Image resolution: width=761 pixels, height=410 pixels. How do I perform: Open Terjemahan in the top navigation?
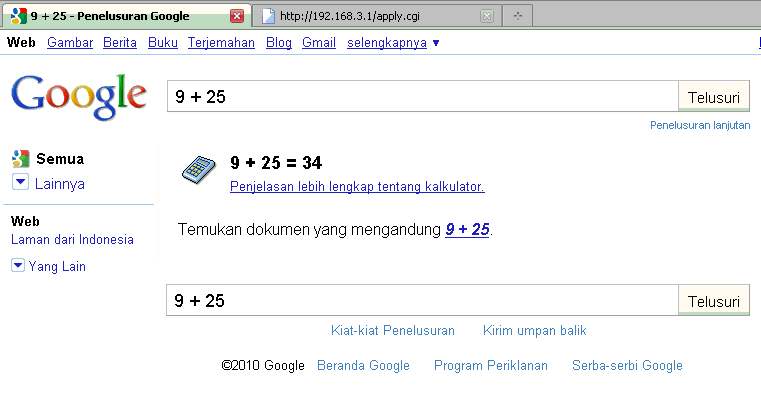(221, 43)
